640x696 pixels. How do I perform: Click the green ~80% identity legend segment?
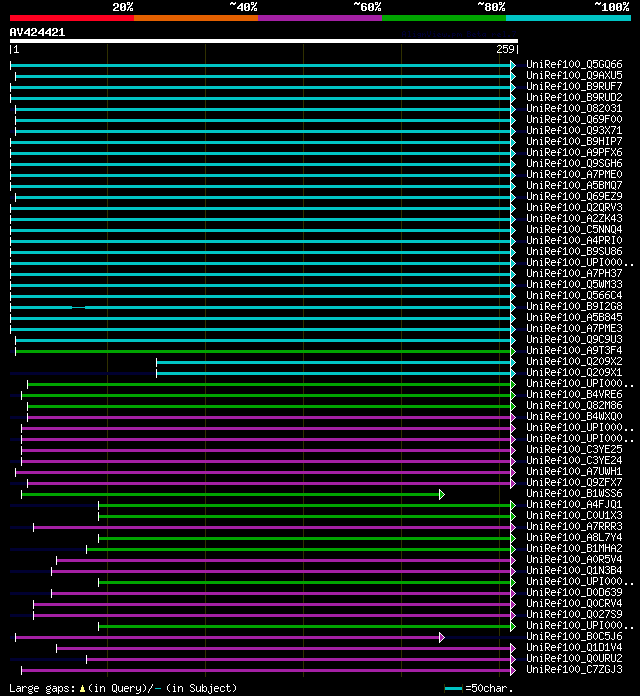(444, 18)
